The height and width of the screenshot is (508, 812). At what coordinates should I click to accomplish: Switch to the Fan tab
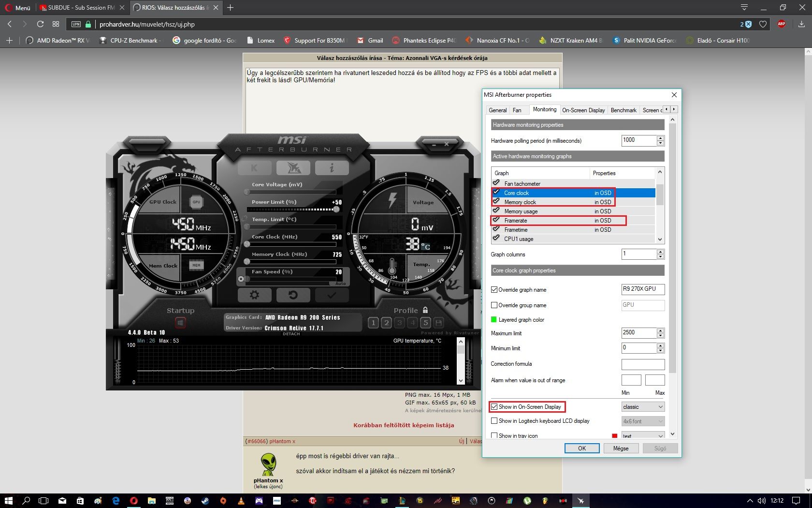pyautogui.click(x=517, y=110)
